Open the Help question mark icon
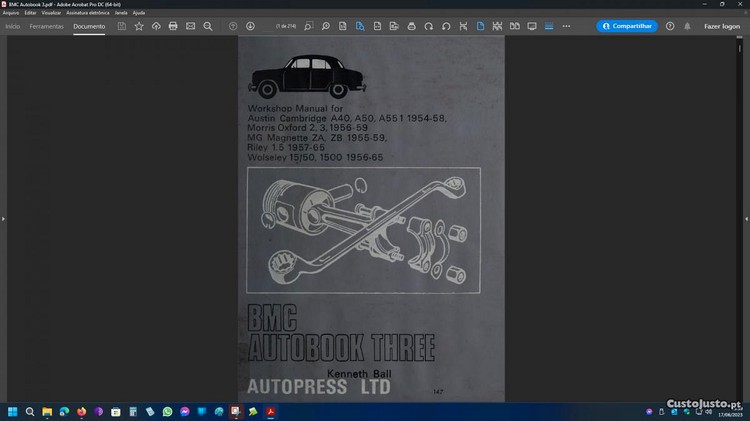This screenshot has height=421, width=750. pos(670,26)
